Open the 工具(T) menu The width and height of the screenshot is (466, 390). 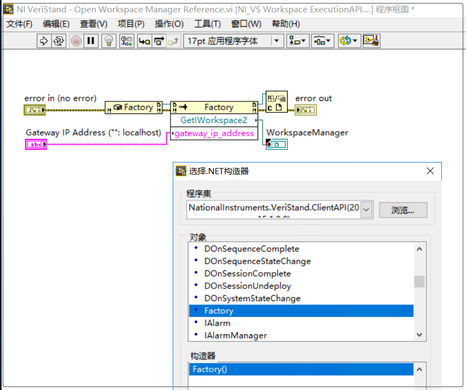[208, 24]
